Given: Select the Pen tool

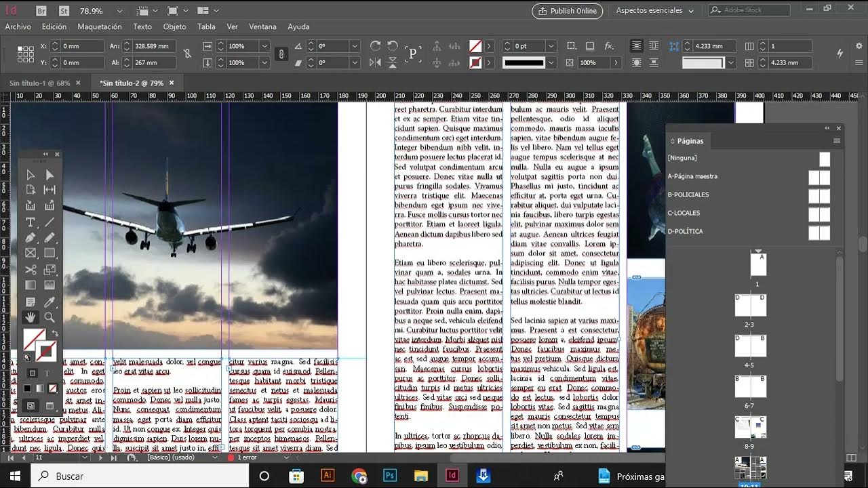Looking at the screenshot, I should pos(31,238).
